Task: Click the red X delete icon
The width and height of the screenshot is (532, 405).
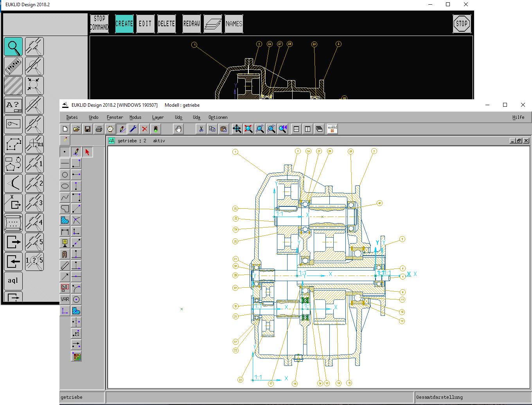Action: pos(144,129)
